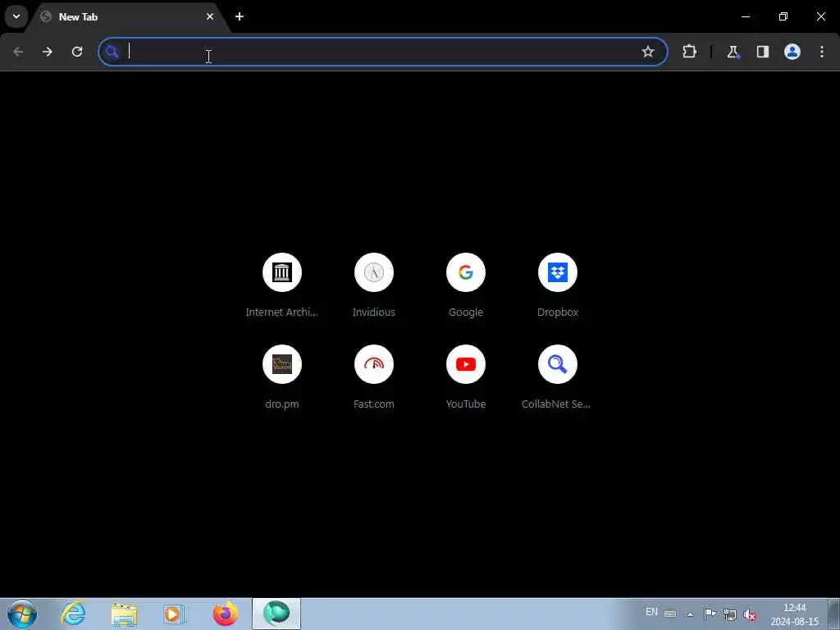840x630 pixels.
Task: Select the New Tab tab
Action: pos(129,17)
